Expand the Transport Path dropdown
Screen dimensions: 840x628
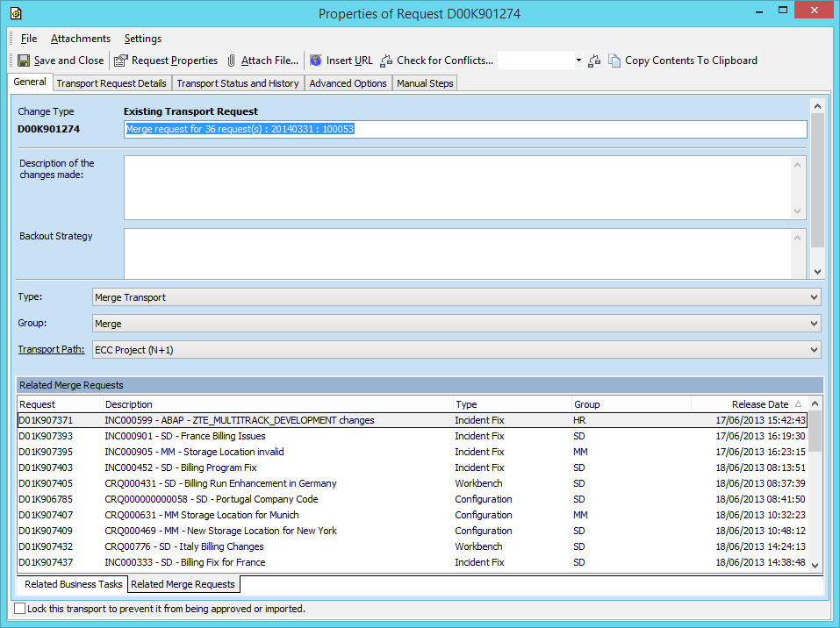click(x=815, y=349)
